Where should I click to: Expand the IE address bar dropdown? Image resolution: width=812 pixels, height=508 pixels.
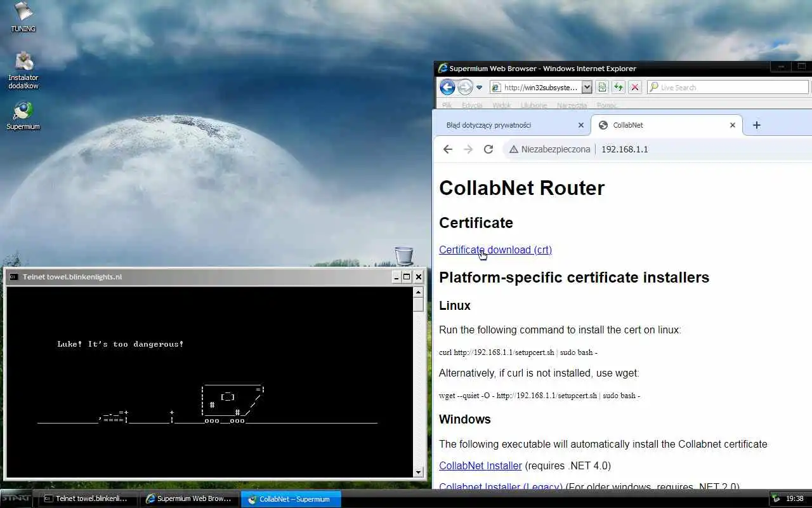pos(587,88)
